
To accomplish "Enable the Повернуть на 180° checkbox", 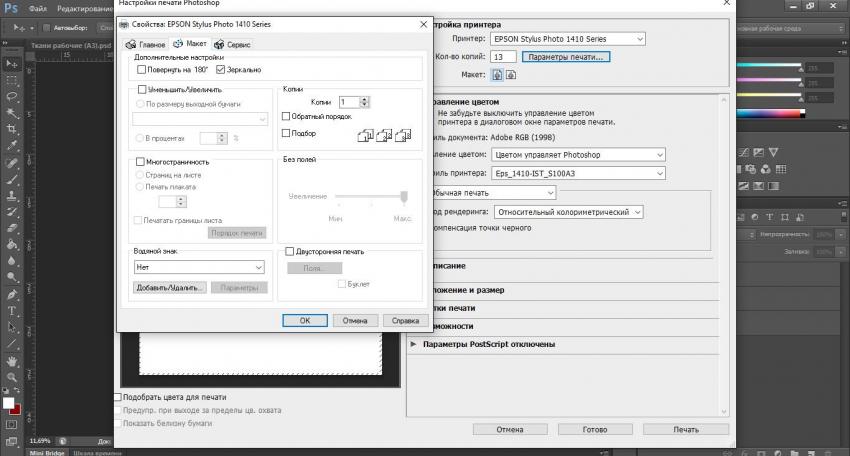I will coord(140,70).
